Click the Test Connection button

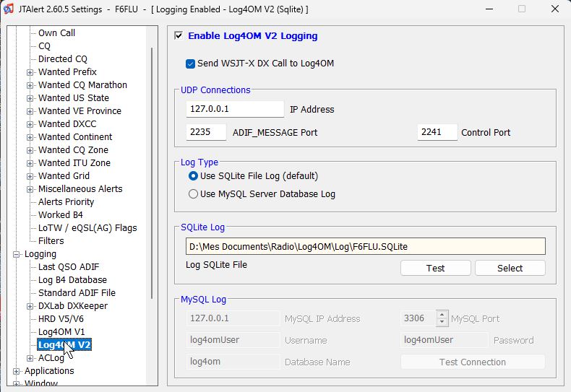tap(473, 362)
